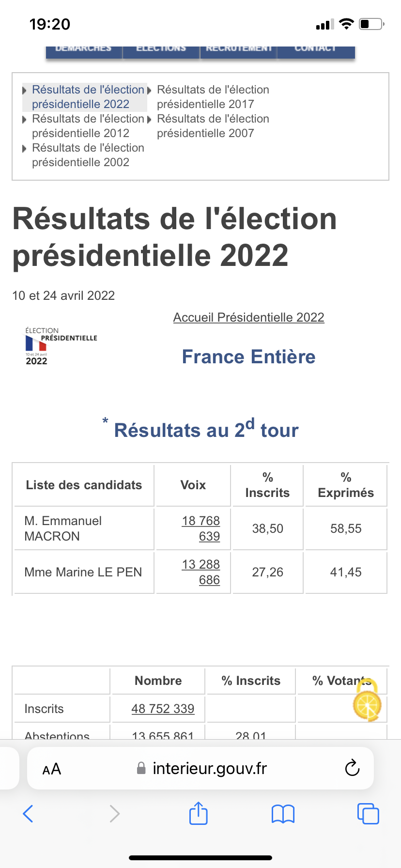Open Résultats de l'élection présidentielle 2002
Screen dimensions: 401x868
tap(88, 155)
